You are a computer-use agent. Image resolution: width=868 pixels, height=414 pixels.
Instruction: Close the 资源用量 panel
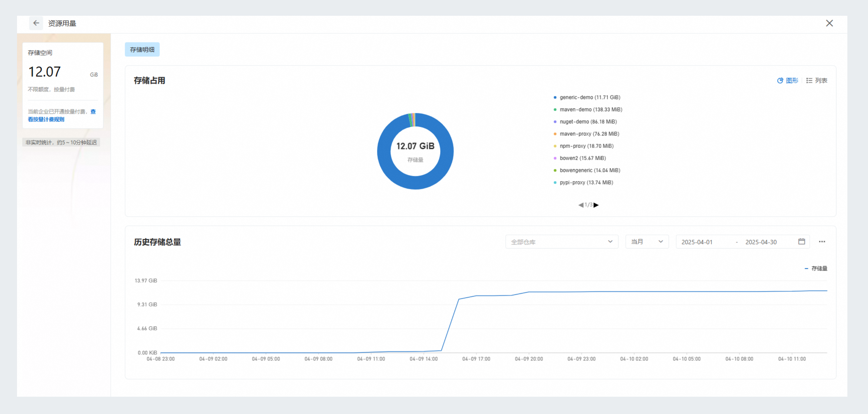click(829, 23)
